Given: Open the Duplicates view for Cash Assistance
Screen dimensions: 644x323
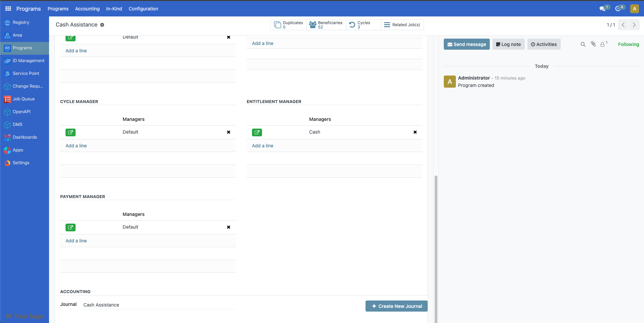Looking at the screenshot, I should coord(288,25).
